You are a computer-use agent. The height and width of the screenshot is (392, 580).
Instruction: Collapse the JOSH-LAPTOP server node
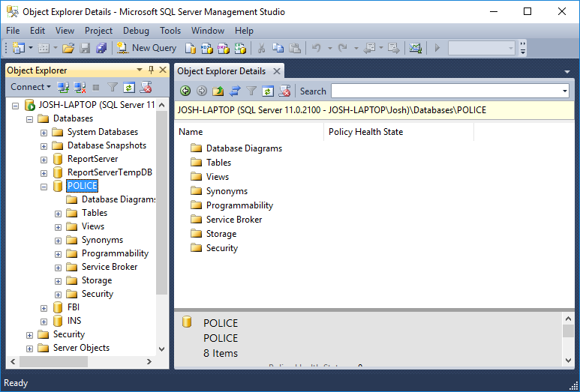click(15, 106)
